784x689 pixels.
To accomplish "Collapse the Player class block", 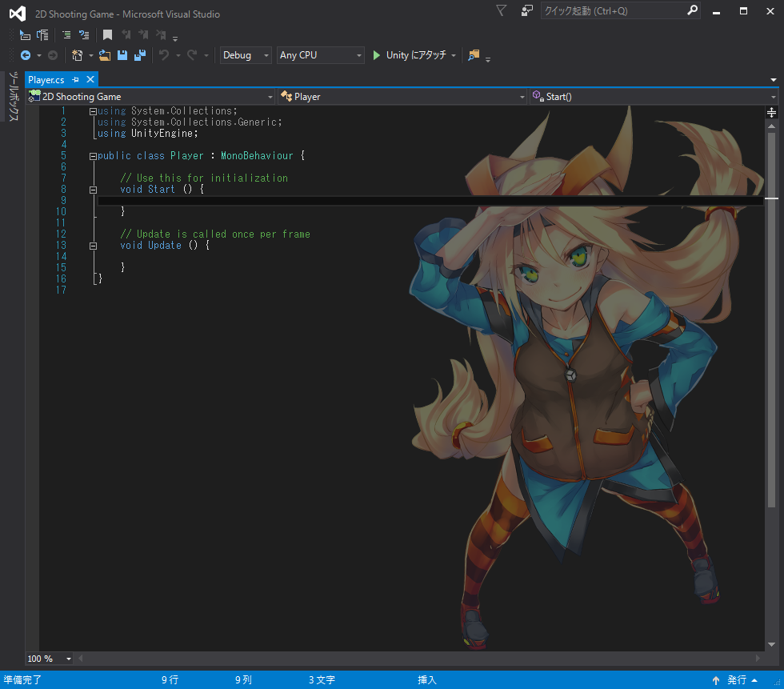I will (x=93, y=157).
